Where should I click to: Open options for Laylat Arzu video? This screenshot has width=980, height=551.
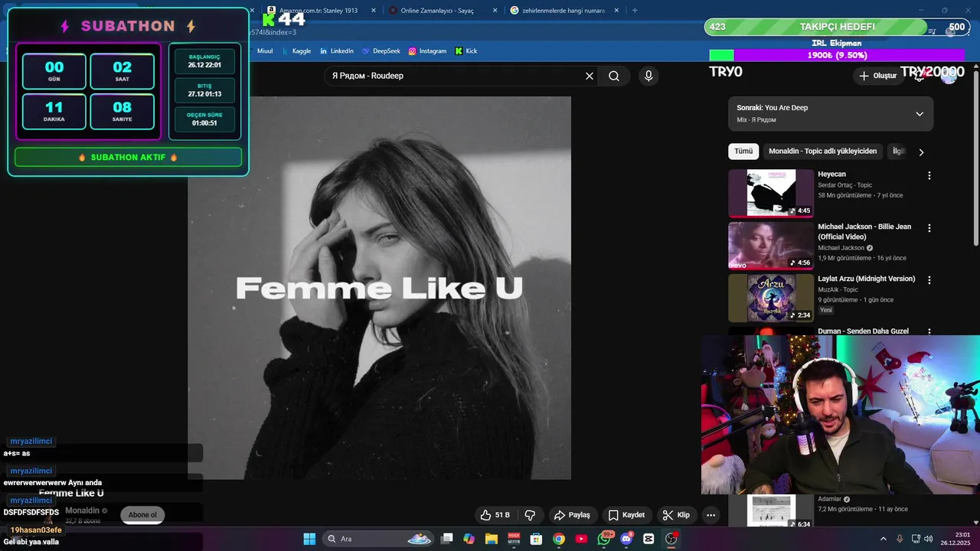coord(929,280)
